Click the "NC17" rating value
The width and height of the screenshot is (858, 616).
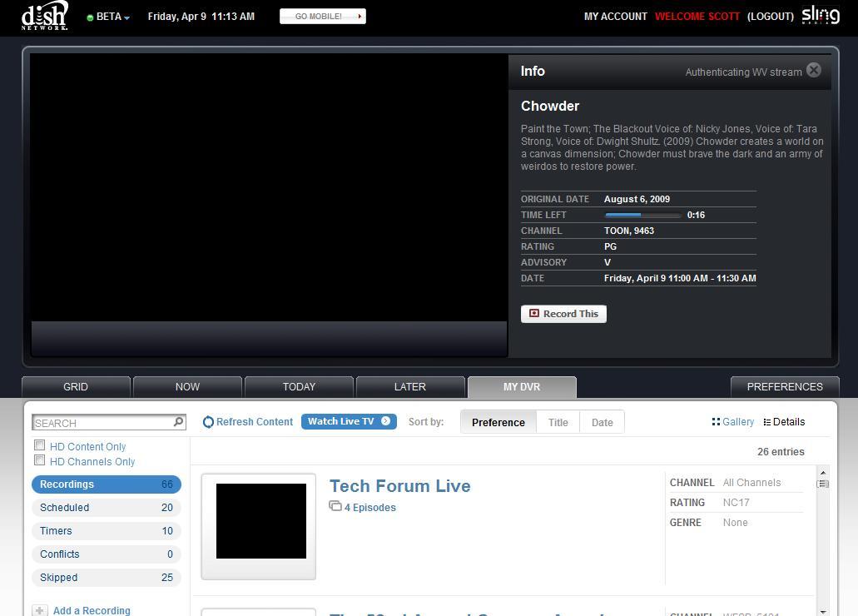736,503
